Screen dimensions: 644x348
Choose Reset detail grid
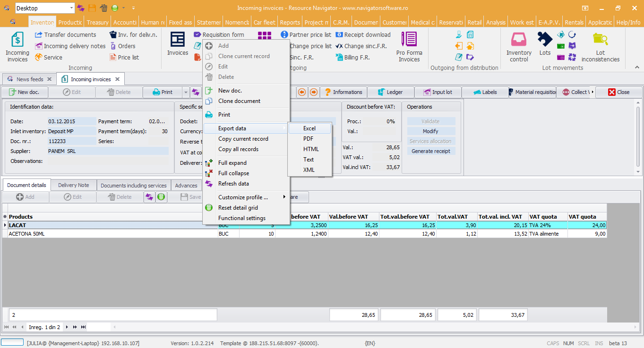(x=246, y=208)
